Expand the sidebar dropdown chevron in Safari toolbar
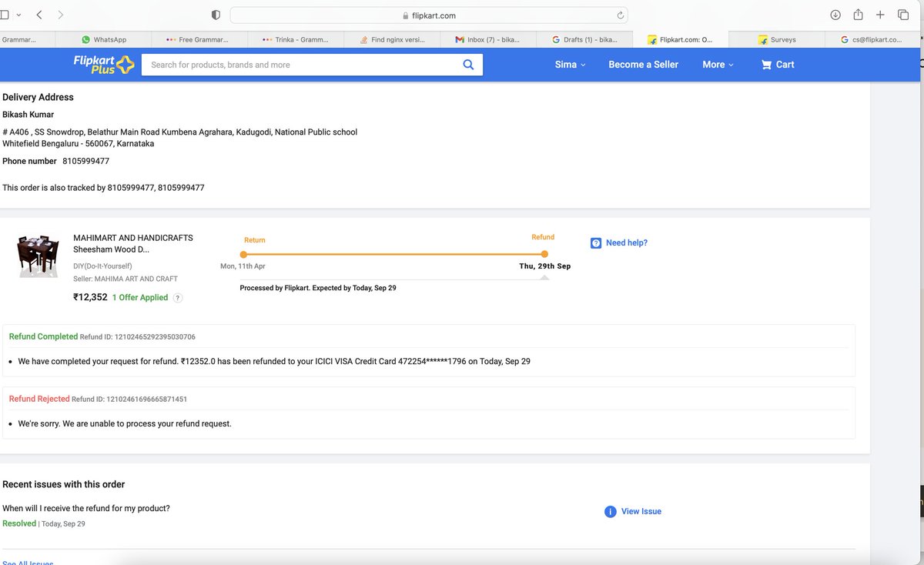The image size is (924, 565). [x=18, y=15]
